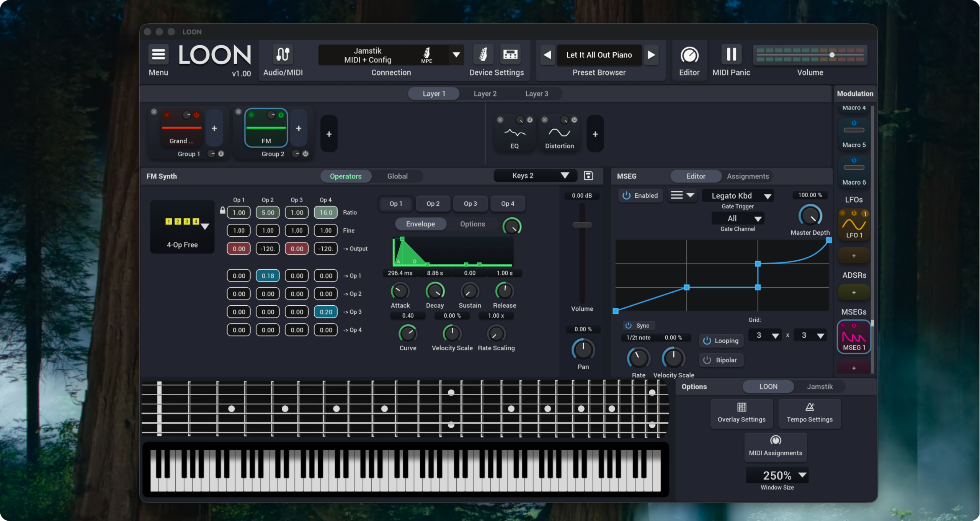Open Audio/MIDI settings icon
The height and width of the screenshot is (521, 980).
(283, 54)
